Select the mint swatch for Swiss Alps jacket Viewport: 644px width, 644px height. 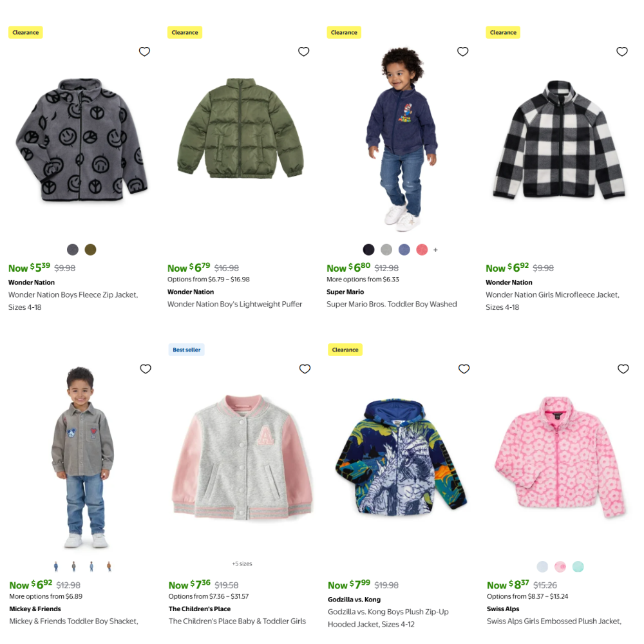click(x=578, y=566)
